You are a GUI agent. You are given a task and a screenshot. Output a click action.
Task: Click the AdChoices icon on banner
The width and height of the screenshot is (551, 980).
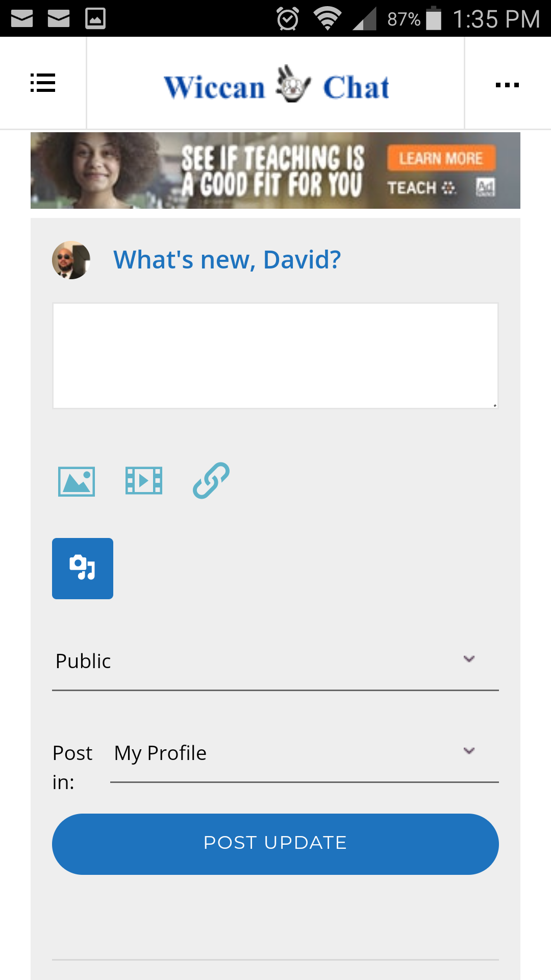coord(485,187)
